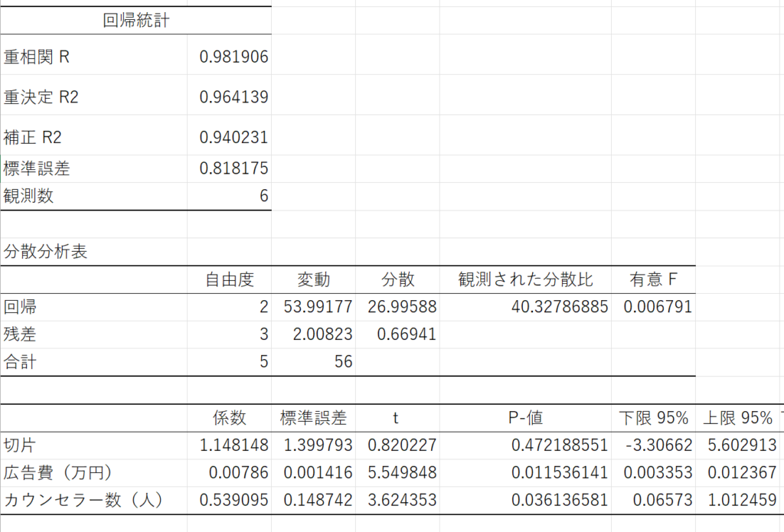Viewport: 784px width, 532px height.
Task: Click the P-値 column header
Action: (525, 418)
